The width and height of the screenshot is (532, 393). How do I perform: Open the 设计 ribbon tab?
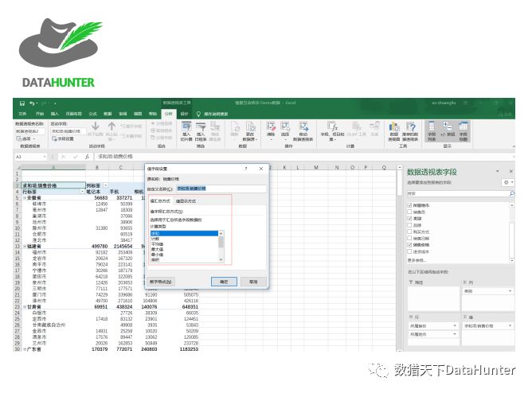(185, 114)
